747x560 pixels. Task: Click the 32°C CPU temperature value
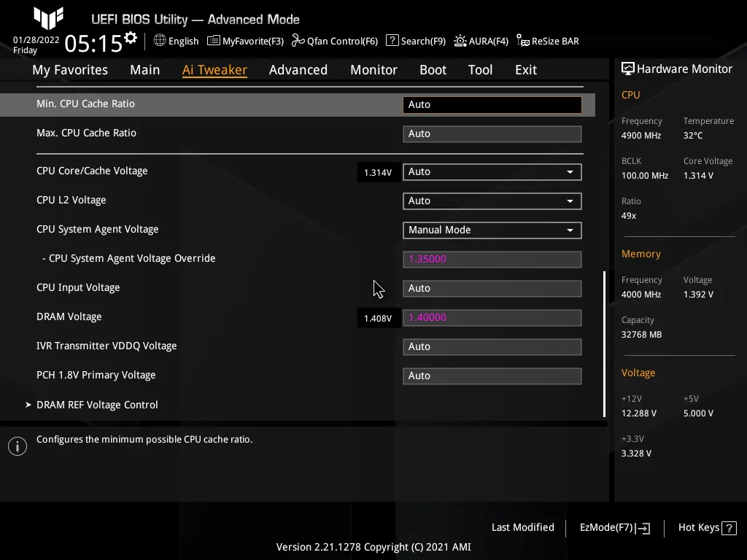(693, 135)
